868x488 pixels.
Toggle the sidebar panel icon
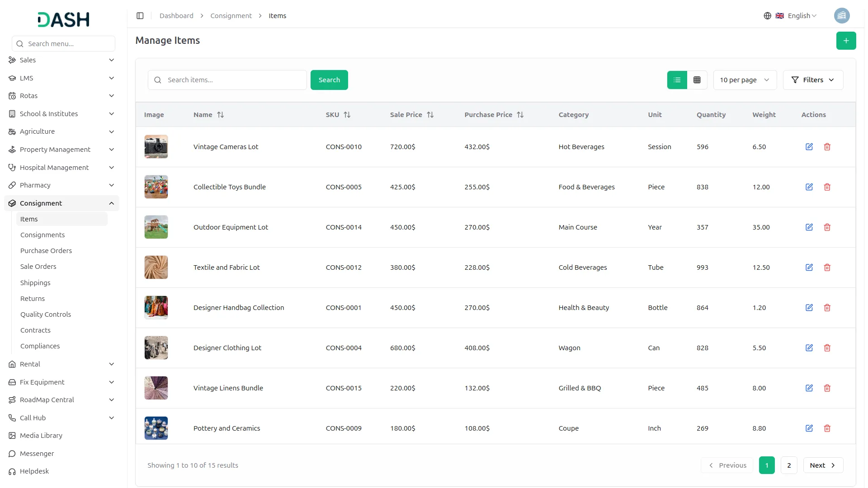(140, 16)
